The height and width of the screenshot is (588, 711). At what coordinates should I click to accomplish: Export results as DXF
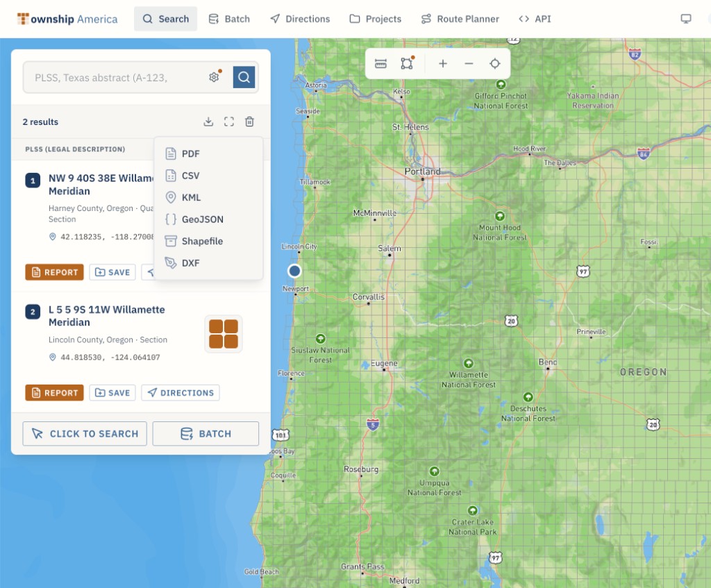[208, 262]
